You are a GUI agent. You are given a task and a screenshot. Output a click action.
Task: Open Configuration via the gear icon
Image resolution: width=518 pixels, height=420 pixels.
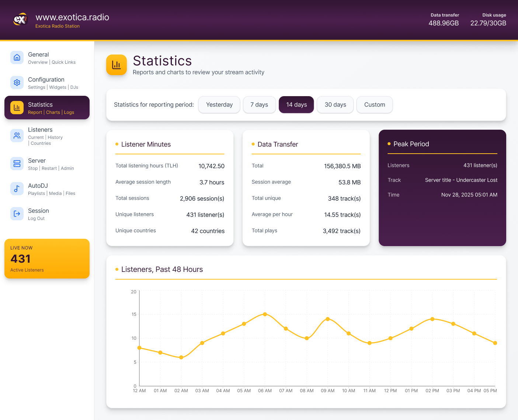[17, 83]
